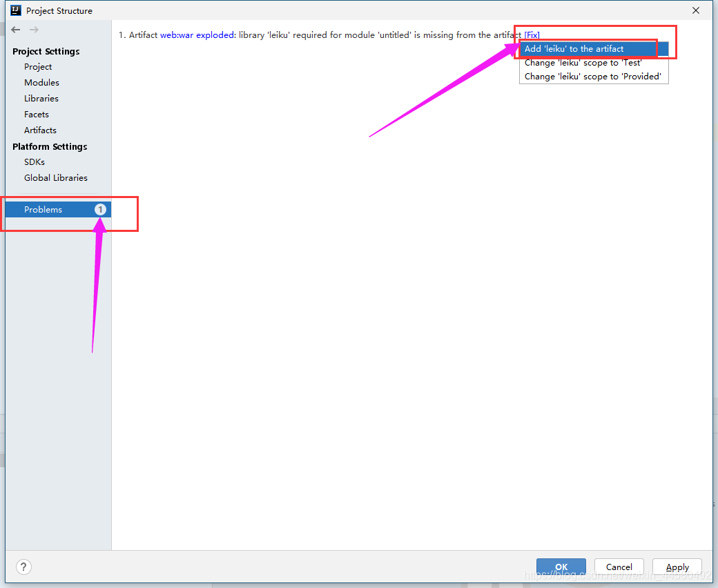Click the missing library problem message
This screenshot has height=588, width=718.
click(320, 35)
